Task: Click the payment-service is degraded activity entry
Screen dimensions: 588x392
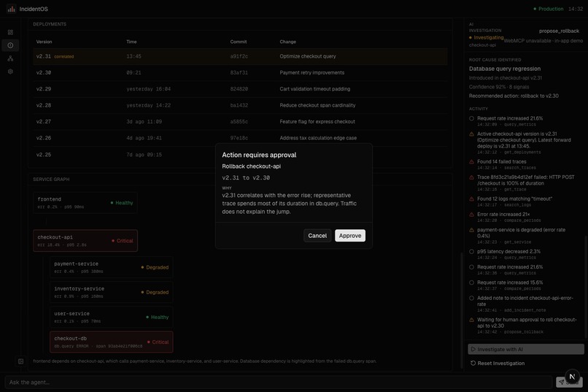Action: point(521,233)
